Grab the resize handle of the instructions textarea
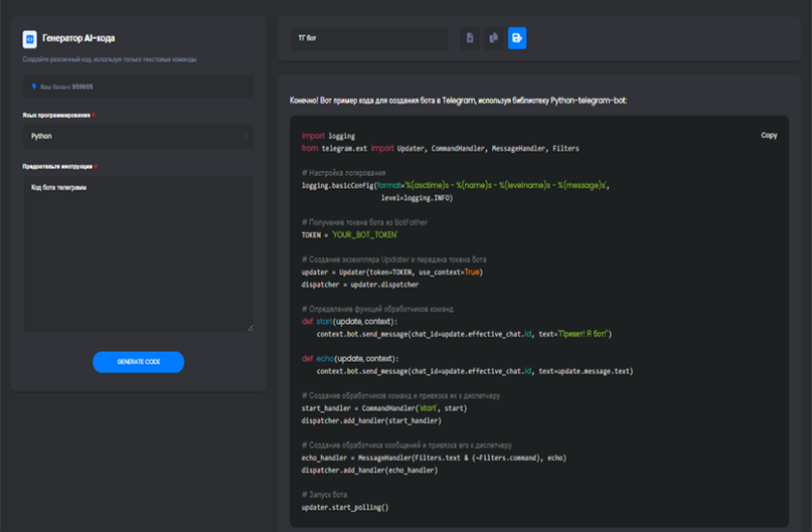Viewport: 812px width, 532px height. click(250, 328)
